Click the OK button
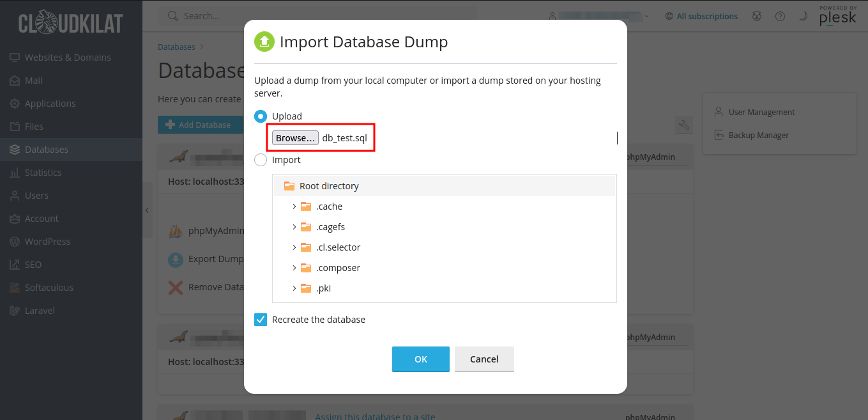 (420, 359)
